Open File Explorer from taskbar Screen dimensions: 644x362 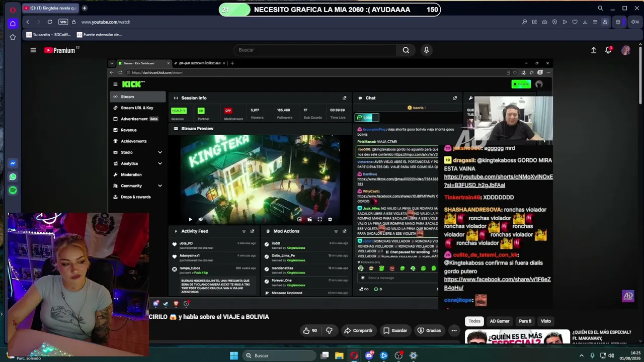tap(339, 355)
